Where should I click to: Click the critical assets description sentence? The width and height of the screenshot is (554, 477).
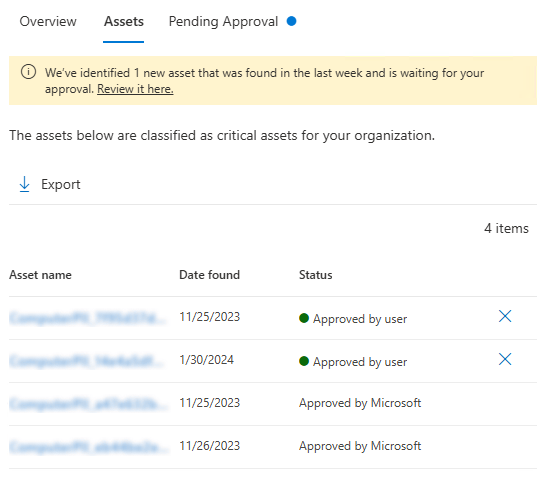222,135
